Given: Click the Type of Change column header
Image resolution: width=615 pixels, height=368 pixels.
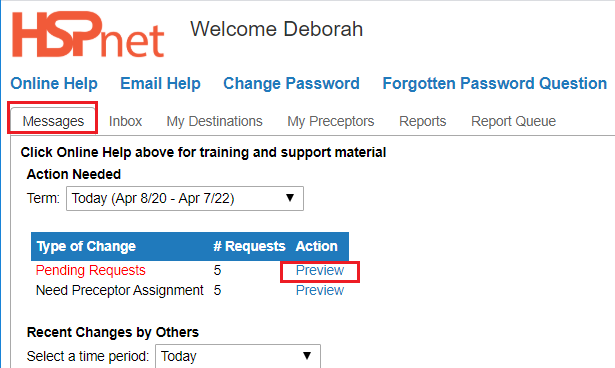Looking at the screenshot, I should (x=86, y=246).
